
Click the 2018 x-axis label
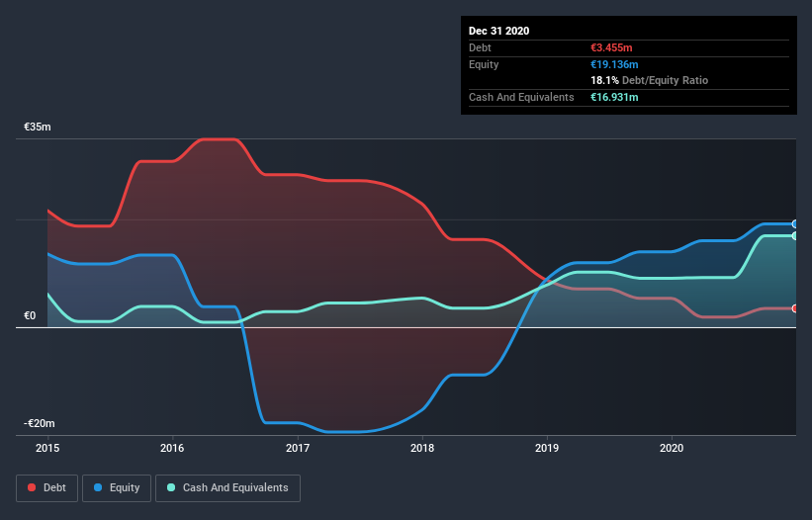point(422,448)
